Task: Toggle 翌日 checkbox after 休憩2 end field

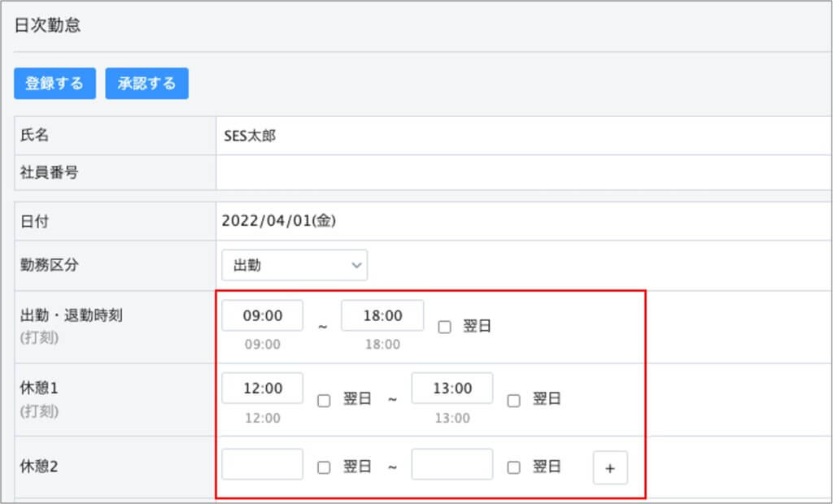Action: (x=514, y=467)
